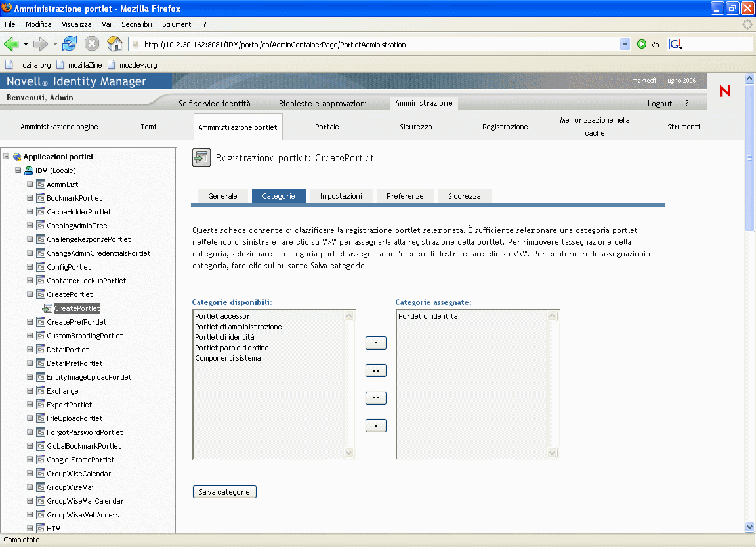This screenshot has height=547, width=756.
Task: Click the Google search input field
Action: (x=717, y=45)
